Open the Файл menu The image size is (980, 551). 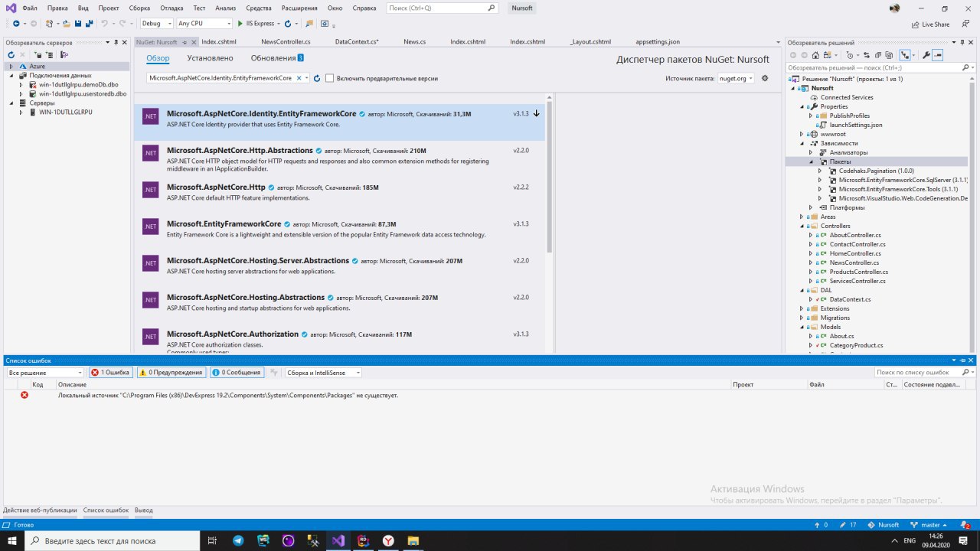(30, 8)
